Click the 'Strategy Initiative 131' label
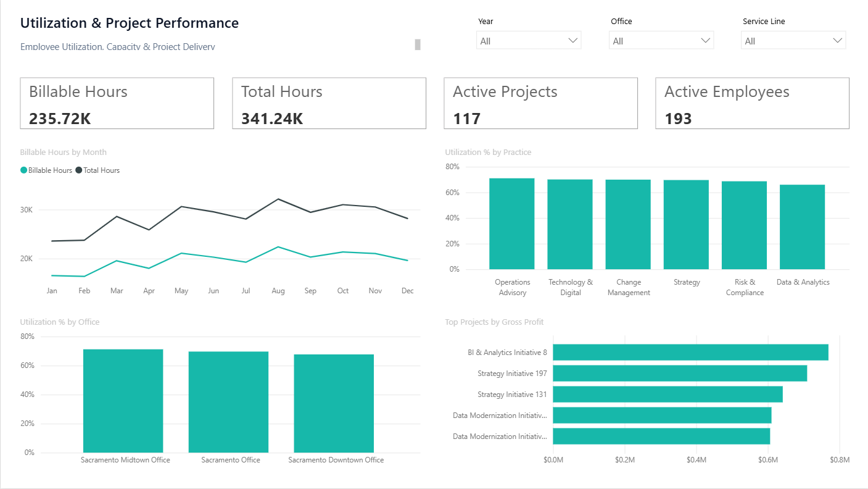 tap(512, 395)
